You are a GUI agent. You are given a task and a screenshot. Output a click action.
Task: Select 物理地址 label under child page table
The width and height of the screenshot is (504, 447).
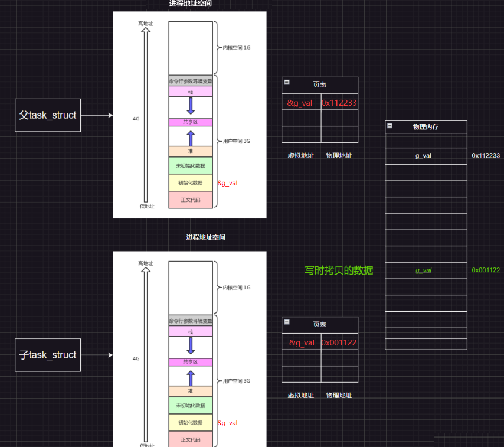(x=339, y=396)
